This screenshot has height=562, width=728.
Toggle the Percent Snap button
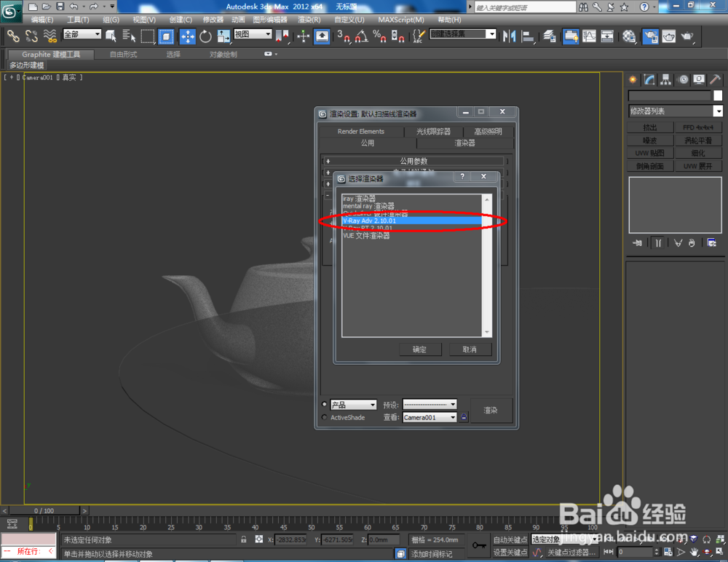[379, 36]
